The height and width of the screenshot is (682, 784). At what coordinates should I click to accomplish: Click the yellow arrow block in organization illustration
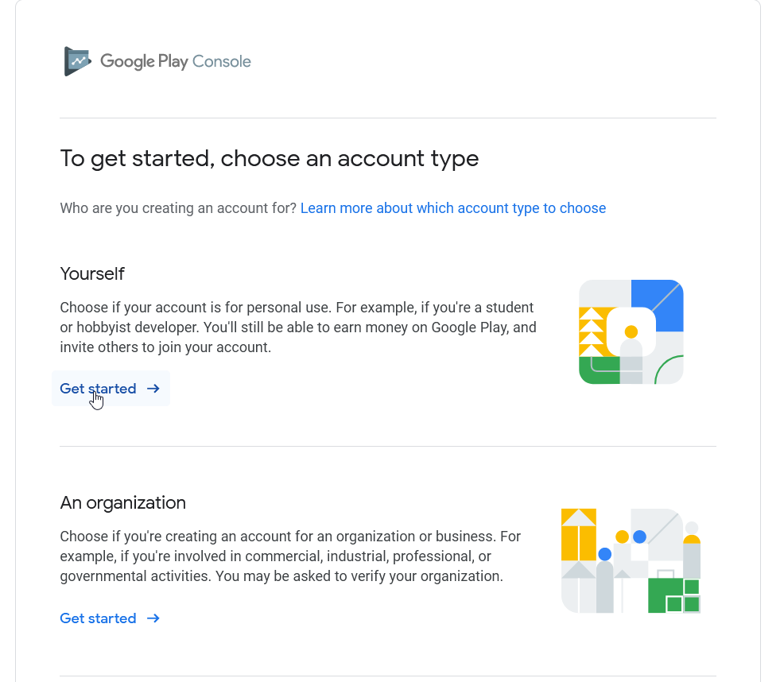pyautogui.click(x=578, y=534)
